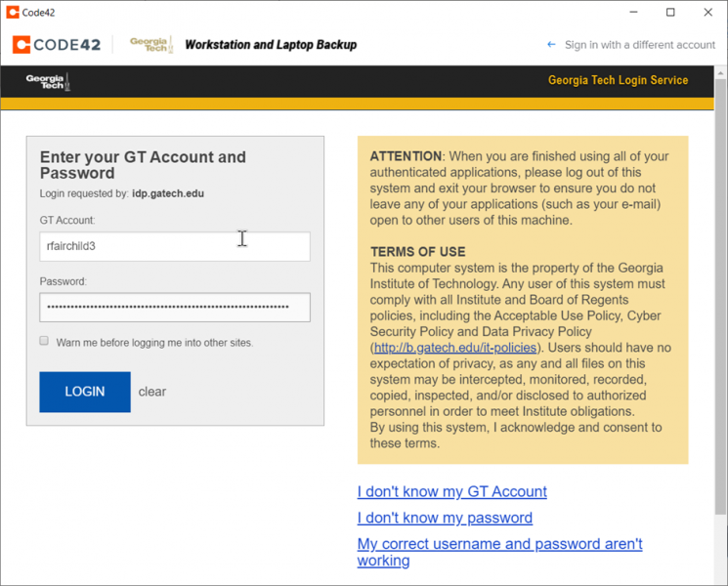Click the back arrow beside the sign-in link
This screenshot has height=586, width=728.
[551, 45]
